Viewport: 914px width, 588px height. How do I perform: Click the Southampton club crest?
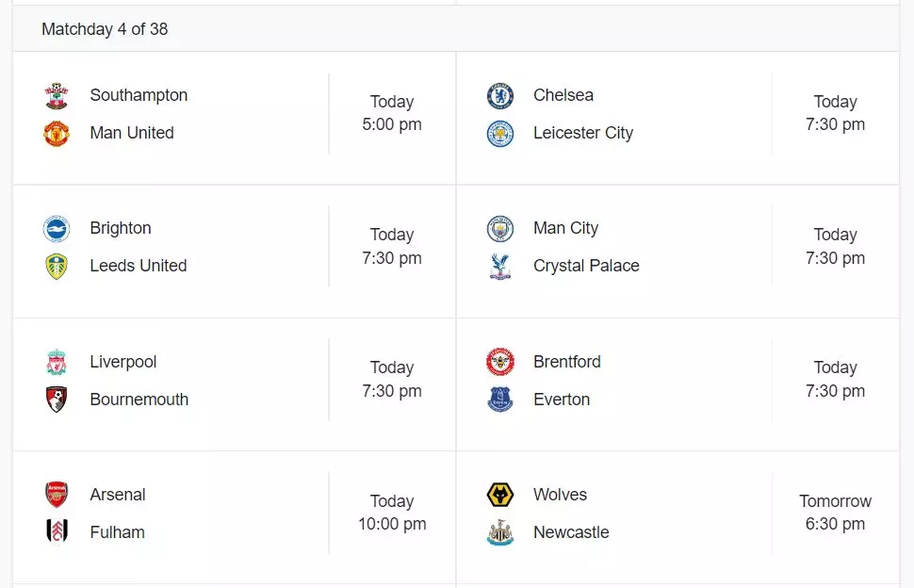57,96
